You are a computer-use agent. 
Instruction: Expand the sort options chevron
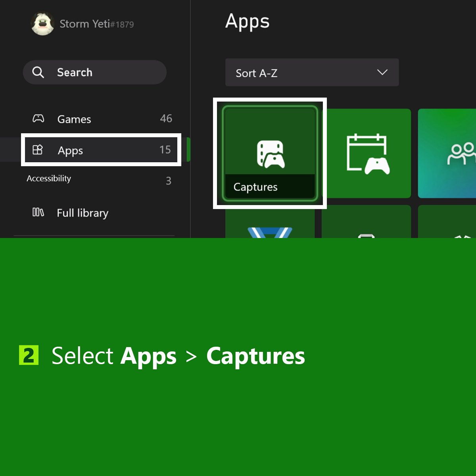coord(382,73)
